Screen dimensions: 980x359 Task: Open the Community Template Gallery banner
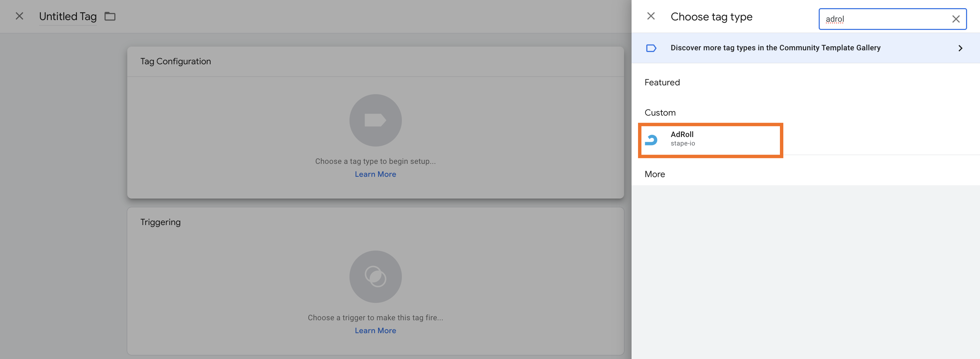(805, 48)
